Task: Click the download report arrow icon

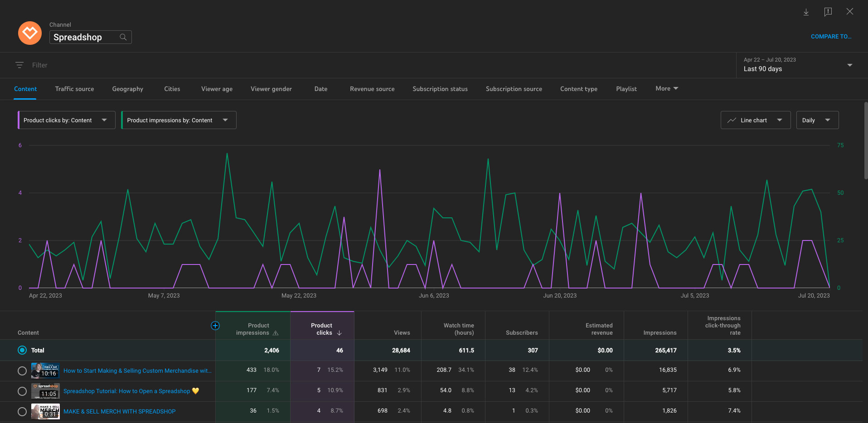Action: (806, 12)
